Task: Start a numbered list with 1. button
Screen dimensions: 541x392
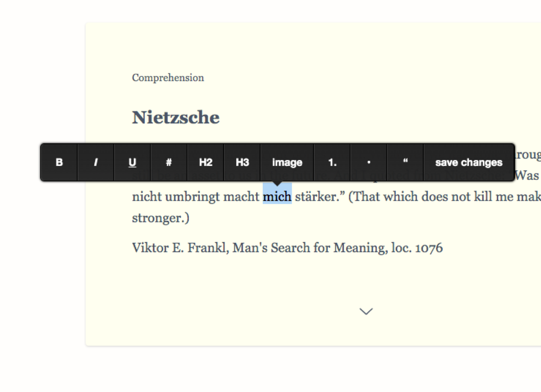Action: pos(332,162)
